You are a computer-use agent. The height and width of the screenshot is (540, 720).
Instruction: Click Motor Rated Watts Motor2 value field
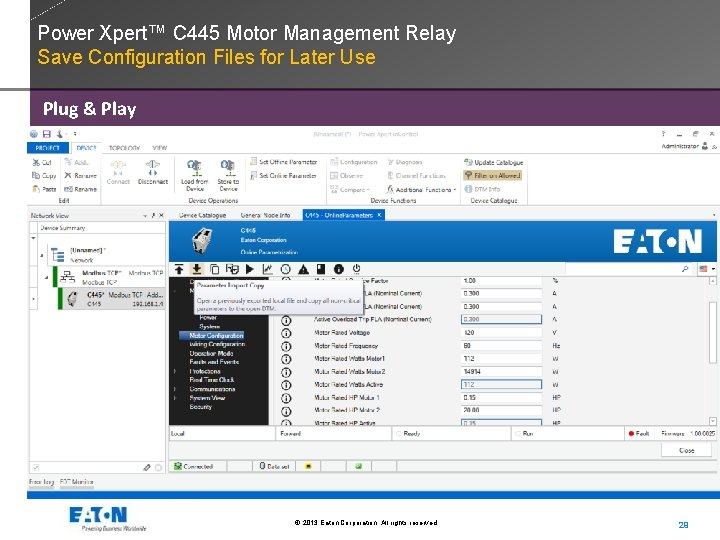pos(501,371)
